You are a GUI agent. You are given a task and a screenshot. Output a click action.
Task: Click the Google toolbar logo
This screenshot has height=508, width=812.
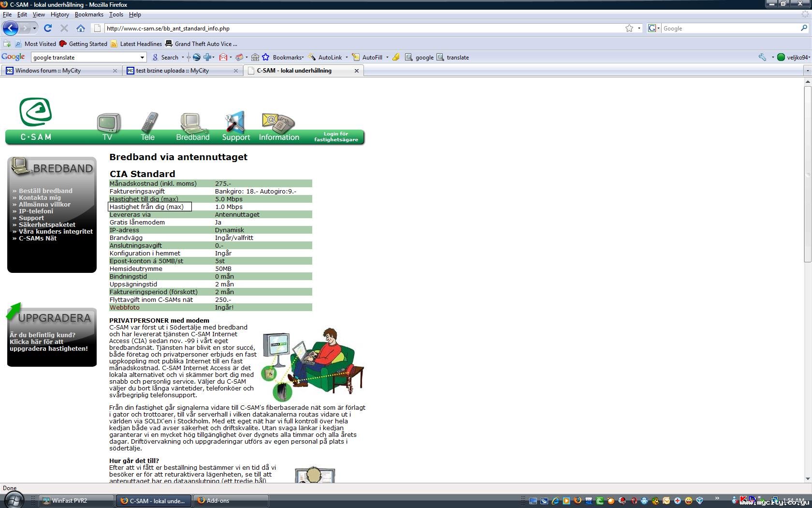click(x=13, y=57)
